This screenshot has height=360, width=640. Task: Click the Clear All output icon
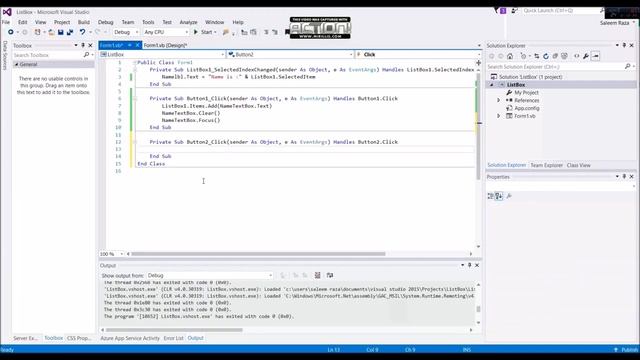click(317, 276)
